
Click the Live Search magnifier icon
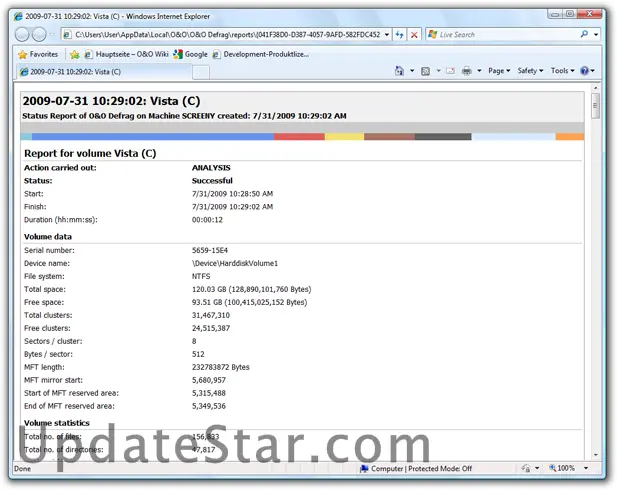click(x=584, y=34)
